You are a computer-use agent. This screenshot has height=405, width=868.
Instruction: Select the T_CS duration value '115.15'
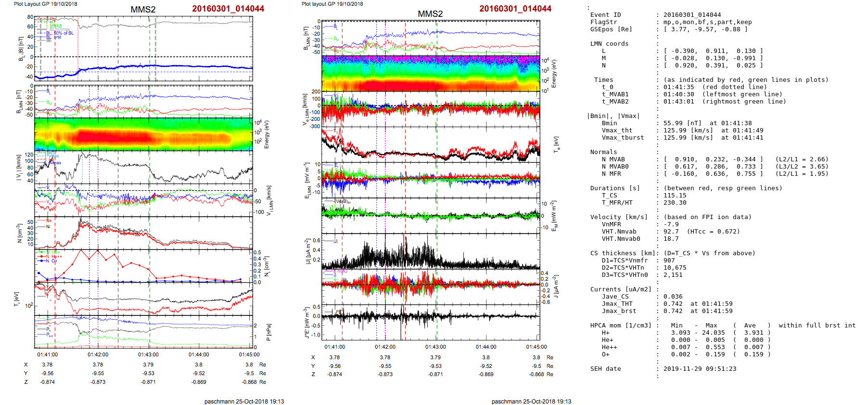(675, 196)
